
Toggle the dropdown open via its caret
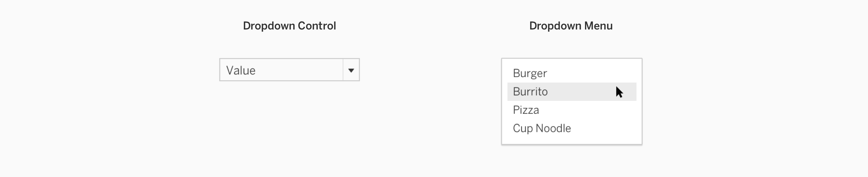pos(351,70)
